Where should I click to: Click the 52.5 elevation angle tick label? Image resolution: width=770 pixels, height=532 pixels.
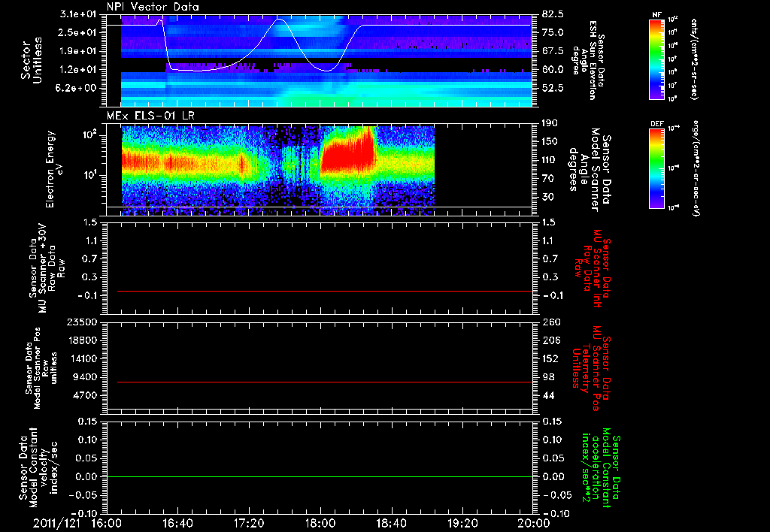pos(553,89)
